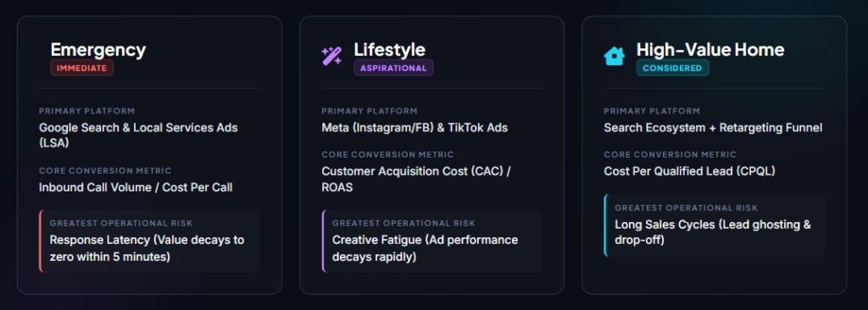Open the Long Sales Cycles risk box
The height and width of the screenshot is (310, 868).
[714, 225]
